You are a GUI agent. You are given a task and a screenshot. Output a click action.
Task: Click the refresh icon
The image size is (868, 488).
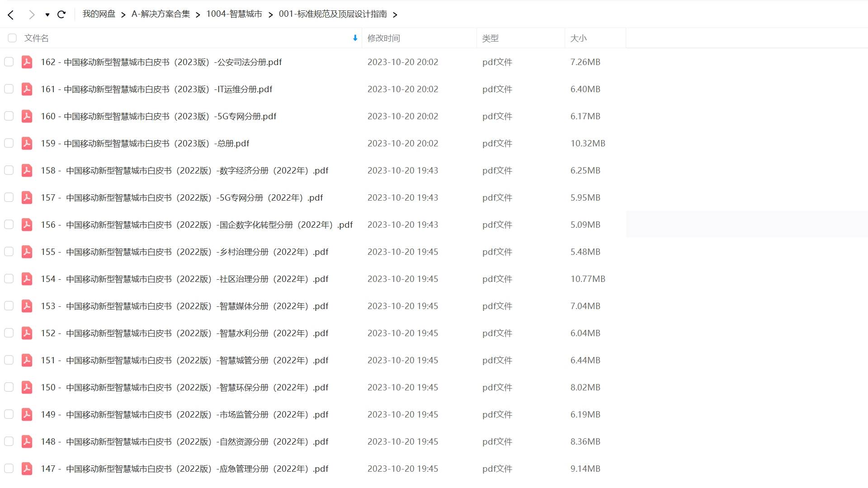click(61, 14)
